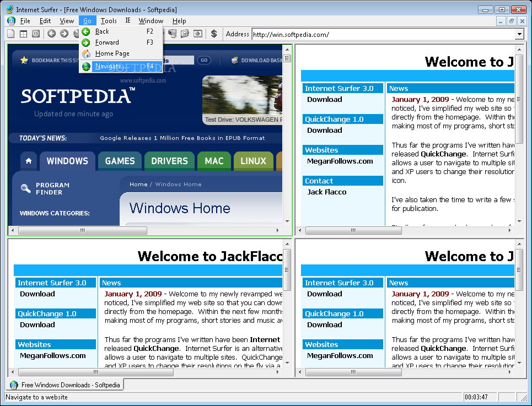The image size is (532, 406).
Task: Click right scroll arrow of bottom-right pane
Action: tap(509, 372)
